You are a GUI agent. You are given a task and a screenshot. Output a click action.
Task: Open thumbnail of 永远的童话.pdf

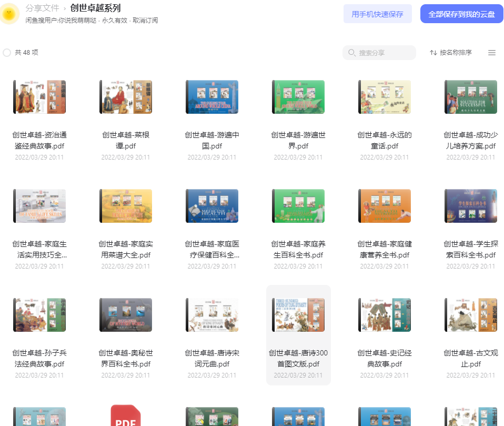385,97
